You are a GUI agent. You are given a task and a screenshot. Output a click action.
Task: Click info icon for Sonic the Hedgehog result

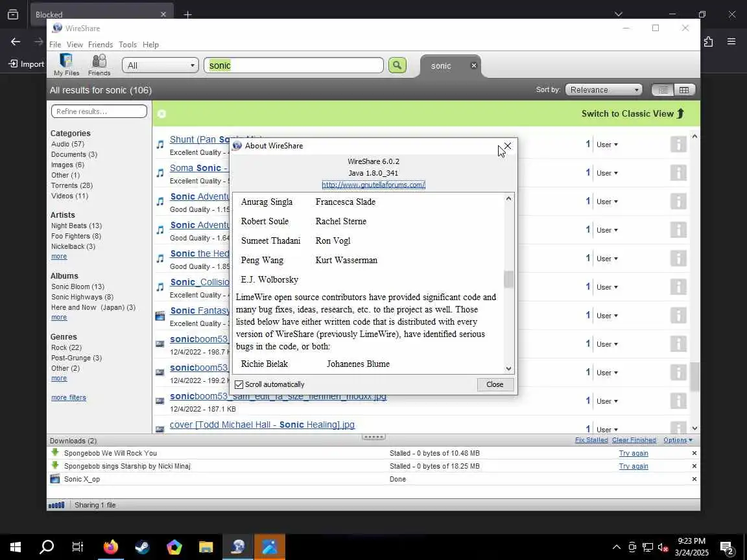pyautogui.click(x=678, y=259)
